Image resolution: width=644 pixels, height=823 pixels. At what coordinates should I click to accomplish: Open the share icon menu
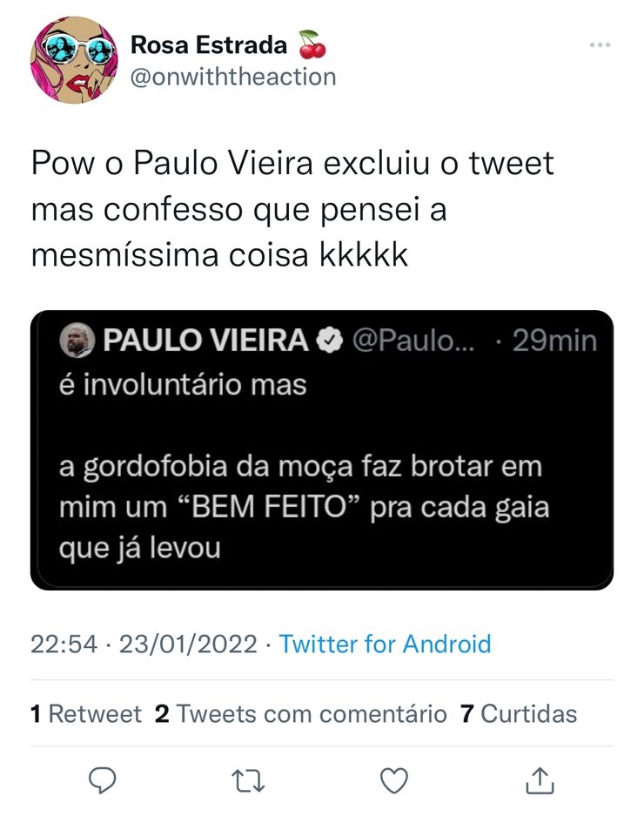pyautogui.click(x=540, y=779)
